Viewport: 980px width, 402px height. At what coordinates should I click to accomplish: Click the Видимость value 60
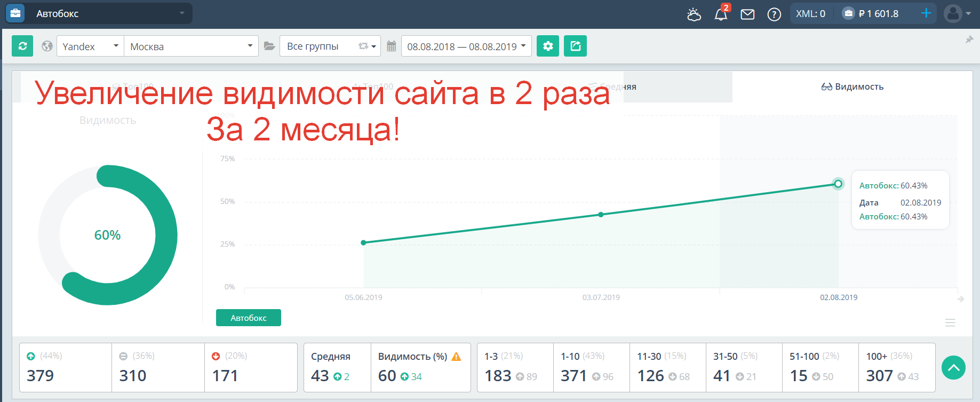387,376
